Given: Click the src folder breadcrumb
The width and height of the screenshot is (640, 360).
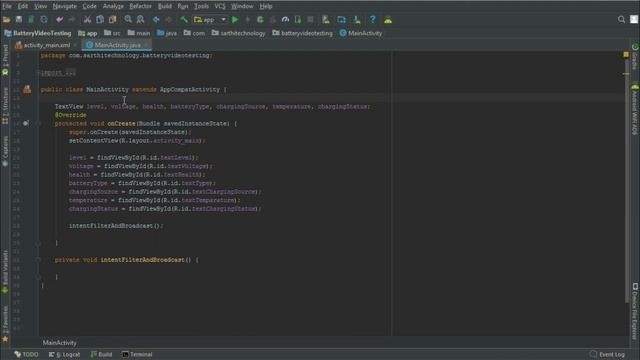Looking at the screenshot, I should (112, 33).
